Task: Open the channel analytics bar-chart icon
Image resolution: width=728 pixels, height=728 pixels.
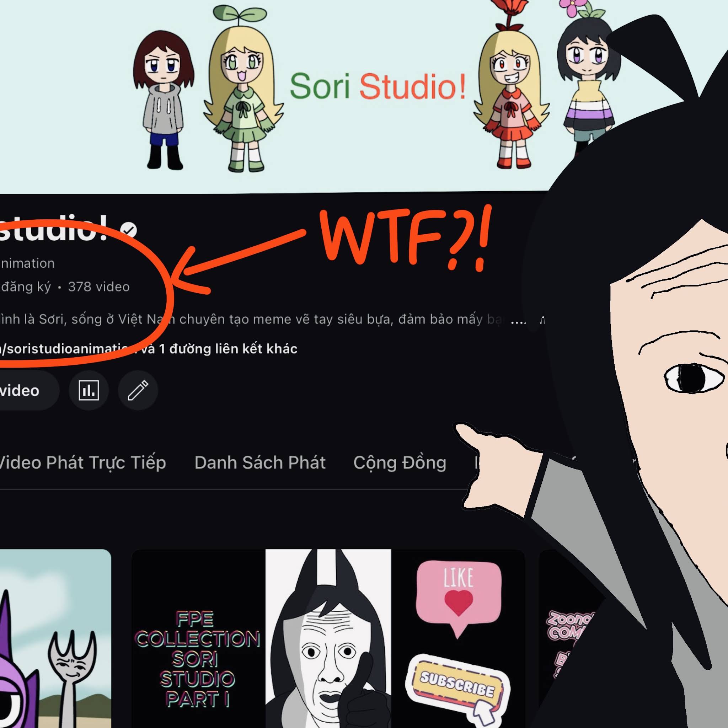Action: 89,390
